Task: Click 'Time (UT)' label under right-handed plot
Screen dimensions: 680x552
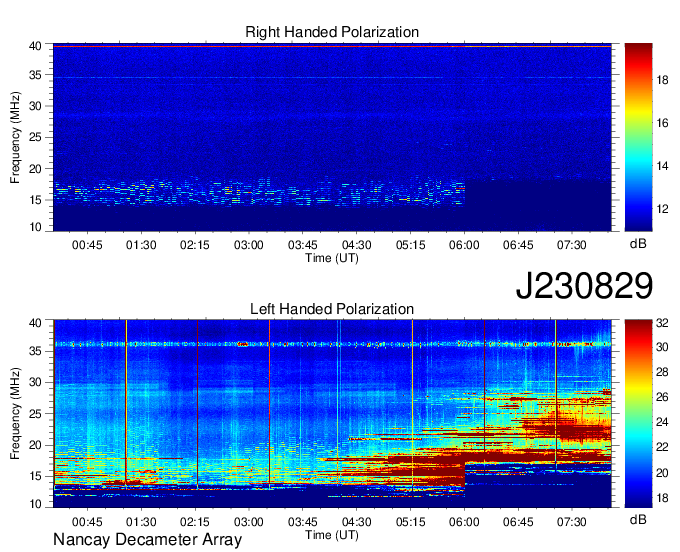Action: point(332,258)
